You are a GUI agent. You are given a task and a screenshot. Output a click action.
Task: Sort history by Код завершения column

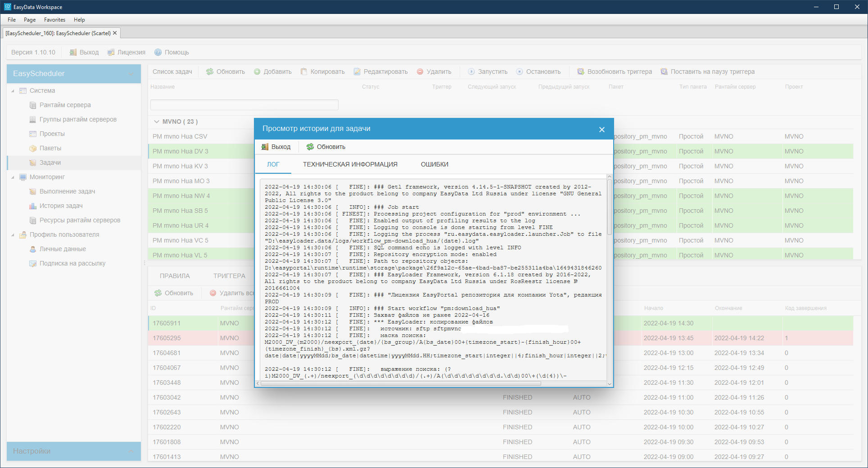coord(806,308)
